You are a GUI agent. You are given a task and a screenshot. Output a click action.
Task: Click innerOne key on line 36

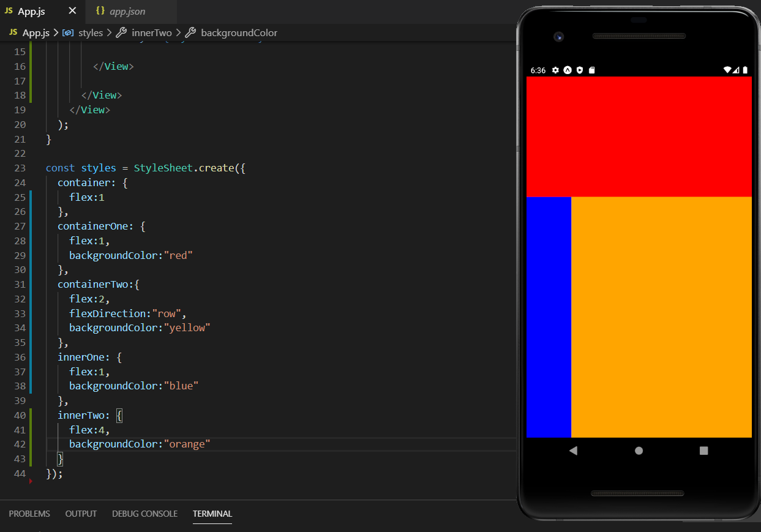(81, 357)
